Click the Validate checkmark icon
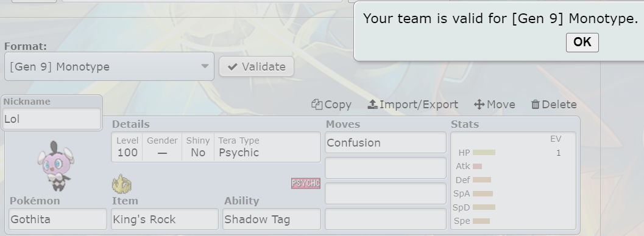Screen dimensions: 644x236 233,67
